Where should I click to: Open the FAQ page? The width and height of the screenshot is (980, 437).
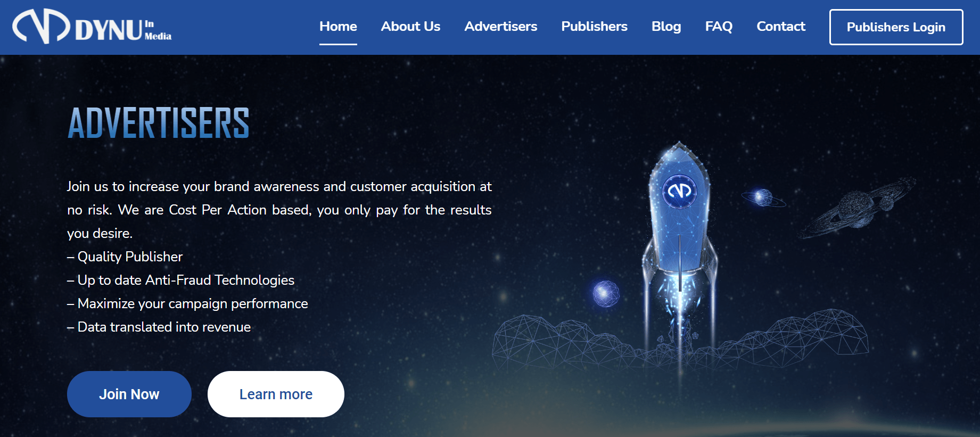719,27
